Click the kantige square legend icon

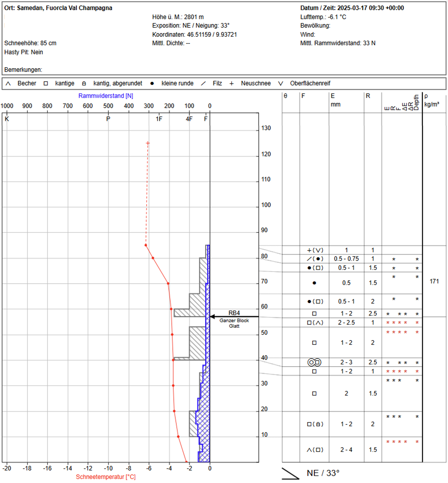[46, 83]
